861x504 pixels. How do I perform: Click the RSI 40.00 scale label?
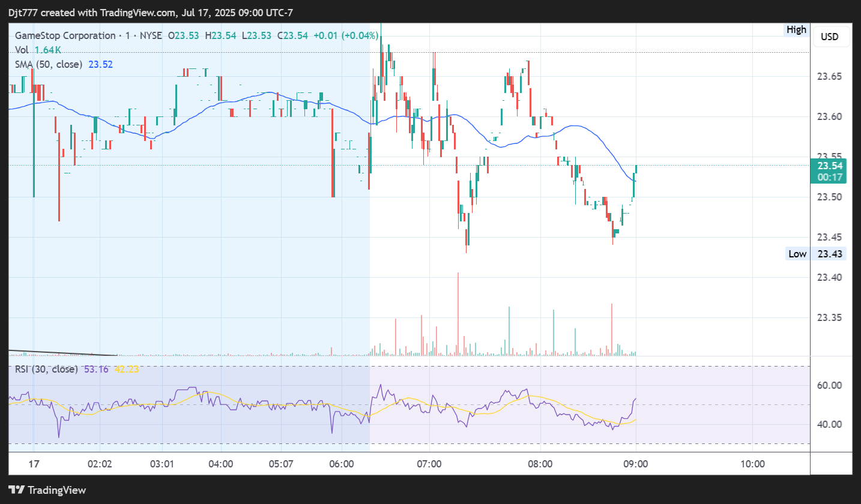point(830,424)
